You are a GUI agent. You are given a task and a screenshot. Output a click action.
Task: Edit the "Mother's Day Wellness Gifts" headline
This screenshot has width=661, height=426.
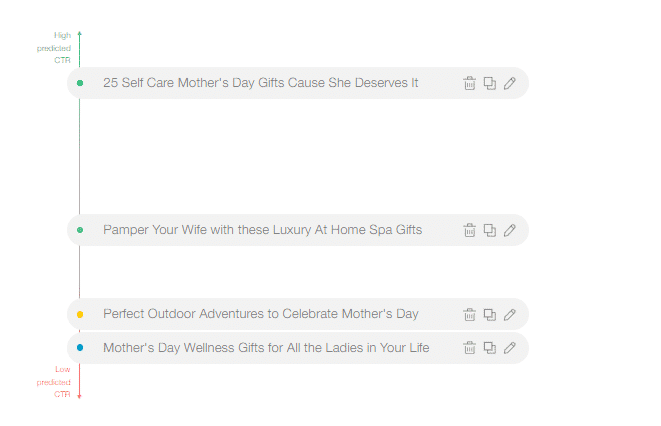pos(509,348)
